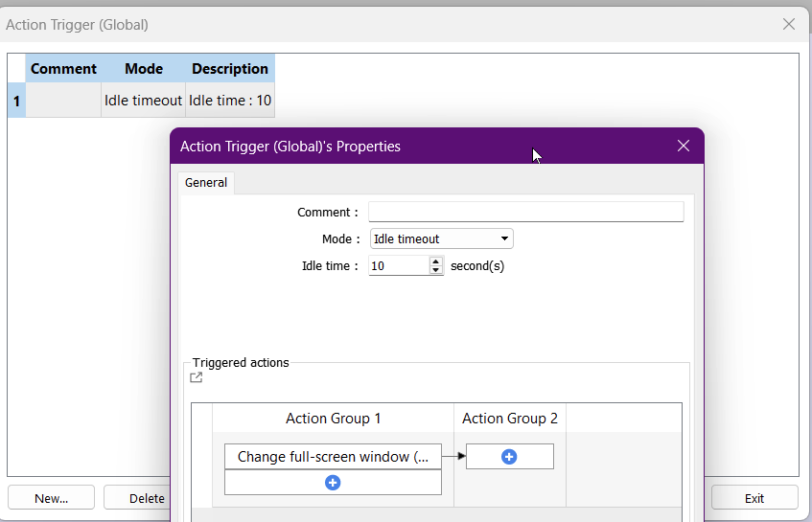Viewport: 812px width, 522px height.
Task: Focus the Idle time value field
Action: pos(398,265)
